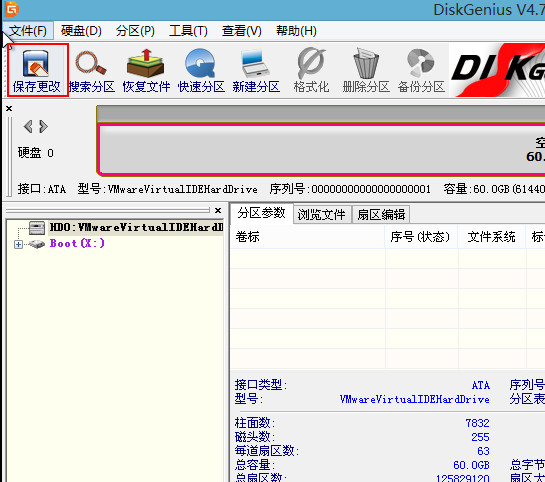
Task: Click 新建分区 (New Partition) icon
Action: (256, 71)
